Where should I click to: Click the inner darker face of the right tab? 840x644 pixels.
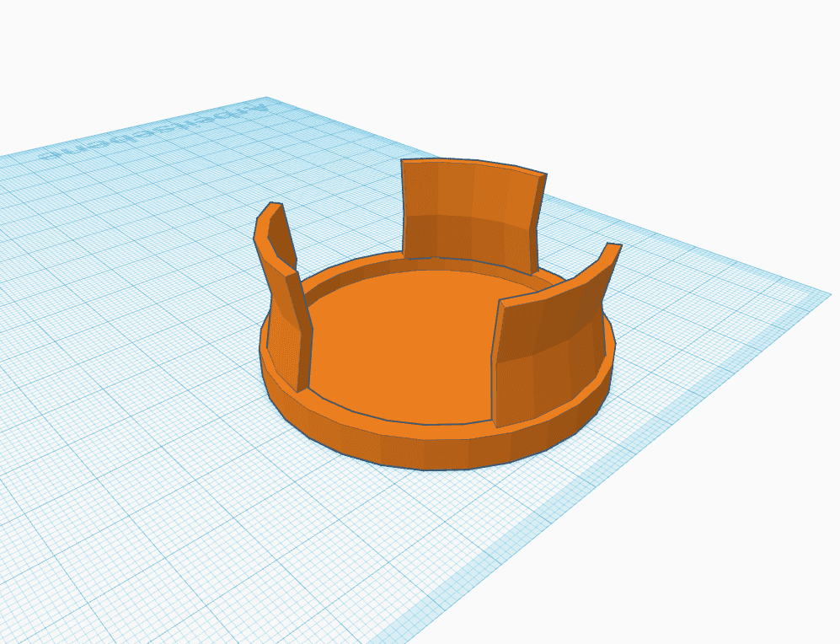(547, 327)
